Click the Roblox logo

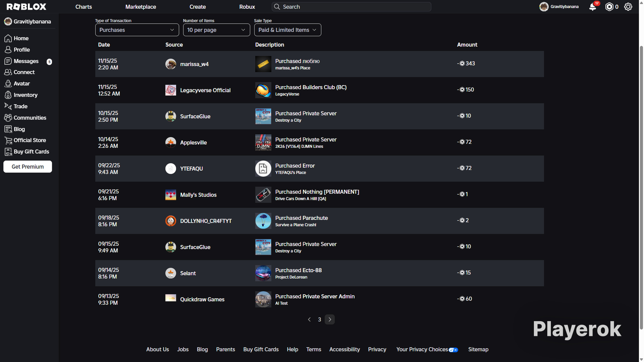tap(26, 7)
